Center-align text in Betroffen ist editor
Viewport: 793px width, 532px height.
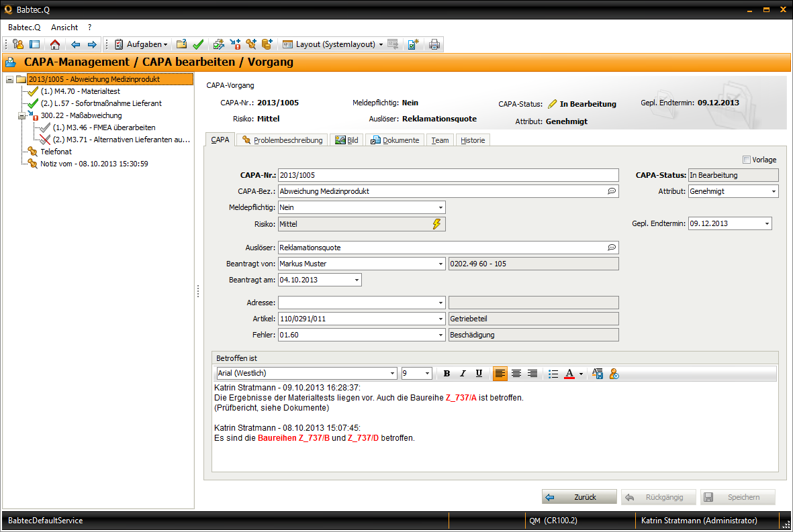pos(516,374)
